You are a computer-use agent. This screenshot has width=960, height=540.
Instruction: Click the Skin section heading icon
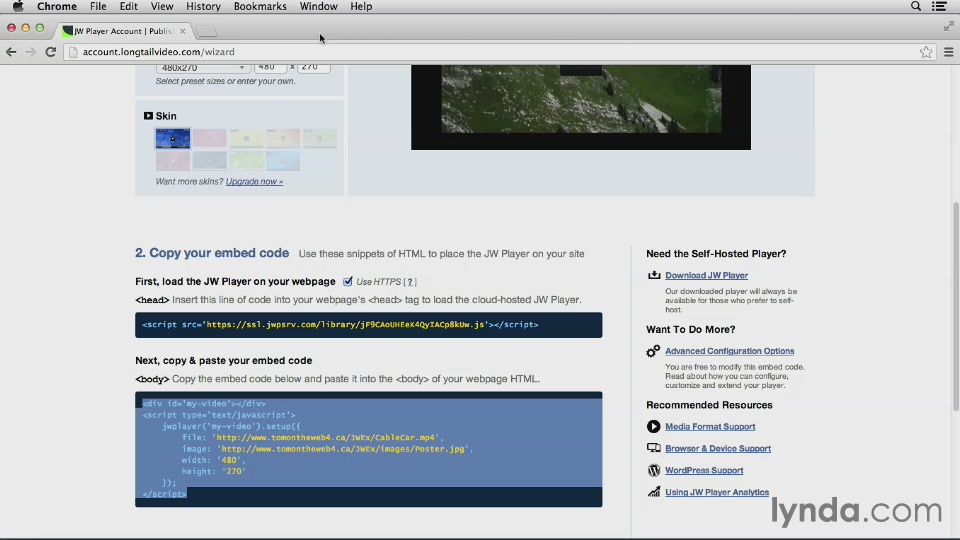point(148,116)
